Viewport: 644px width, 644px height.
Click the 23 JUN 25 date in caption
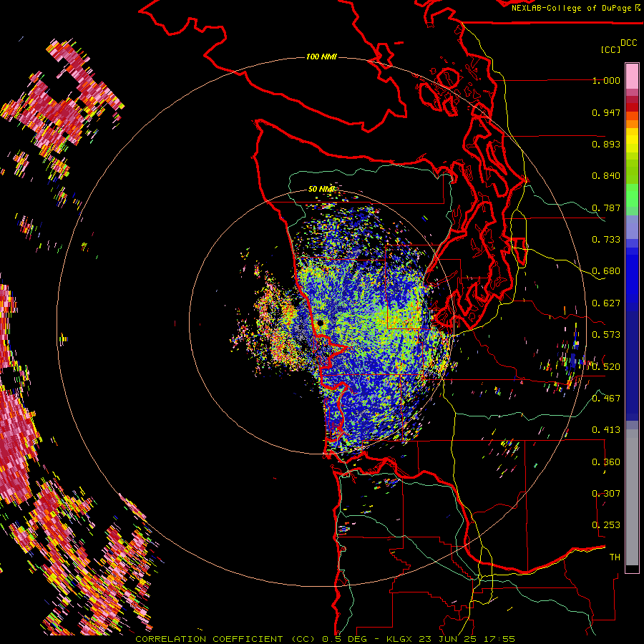point(448,639)
